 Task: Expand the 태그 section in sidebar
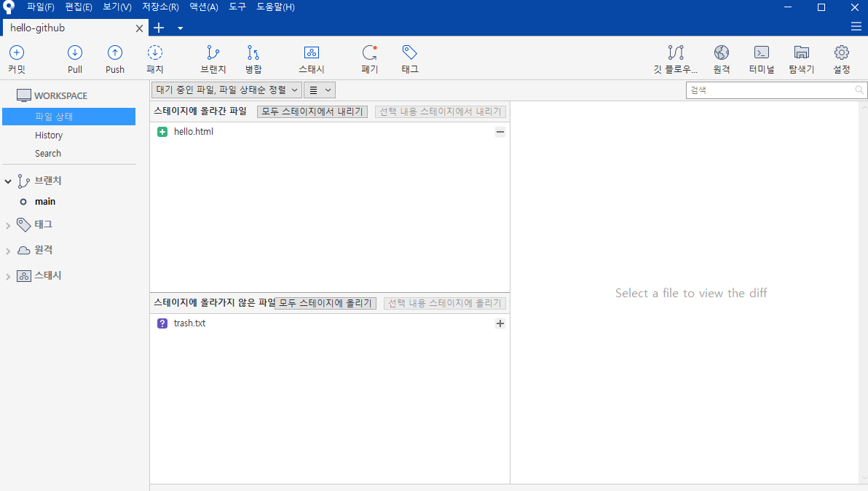[8, 225]
